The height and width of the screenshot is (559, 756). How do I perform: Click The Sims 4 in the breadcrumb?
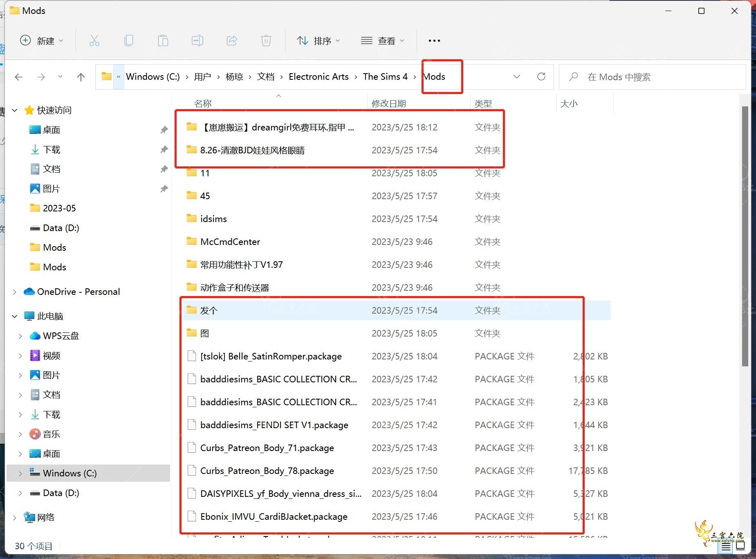point(385,76)
